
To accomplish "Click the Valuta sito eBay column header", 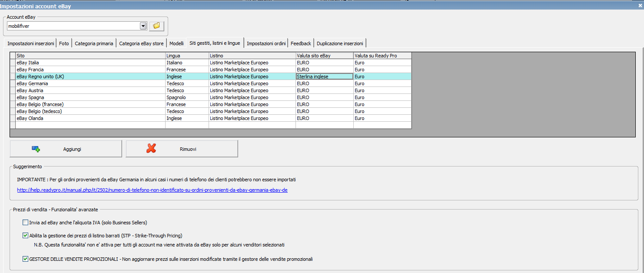I will [324, 56].
